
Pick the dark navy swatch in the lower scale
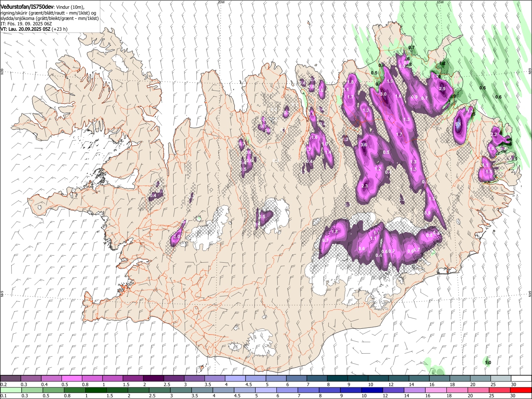coord(372,390)
